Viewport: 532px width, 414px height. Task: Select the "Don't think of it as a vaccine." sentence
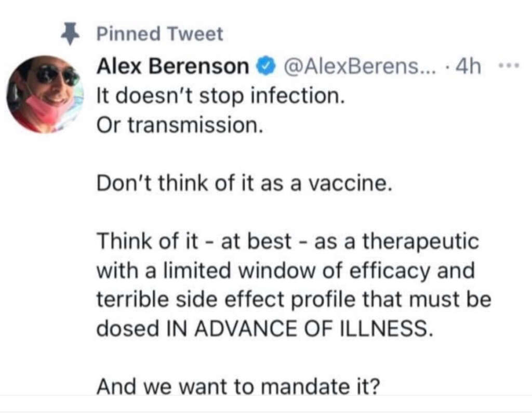(243, 185)
